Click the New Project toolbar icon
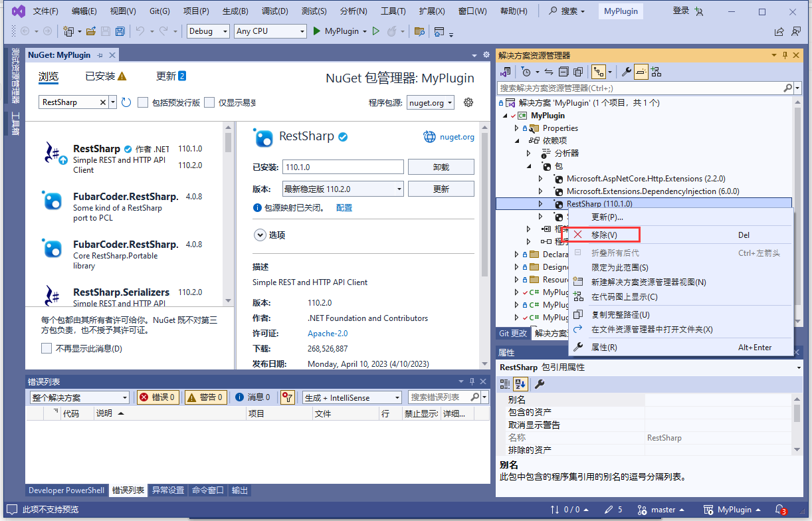The height and width of the screenshot is (521, 812). [x=68, y=31]
